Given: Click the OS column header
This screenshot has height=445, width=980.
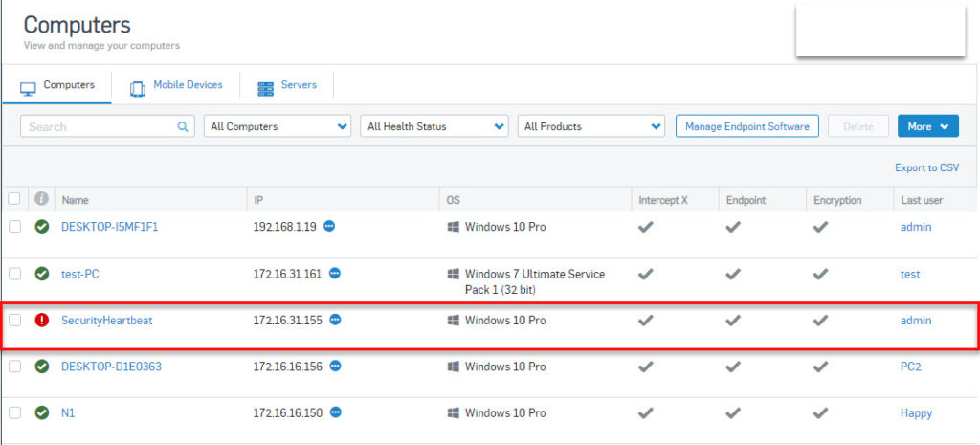Looking at the screenshot, I should (453, 200).
